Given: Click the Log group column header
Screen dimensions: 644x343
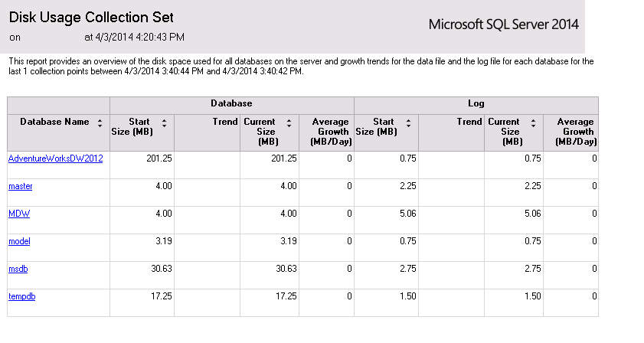Looking at the screenshot, I should click(x=476, y=103).
